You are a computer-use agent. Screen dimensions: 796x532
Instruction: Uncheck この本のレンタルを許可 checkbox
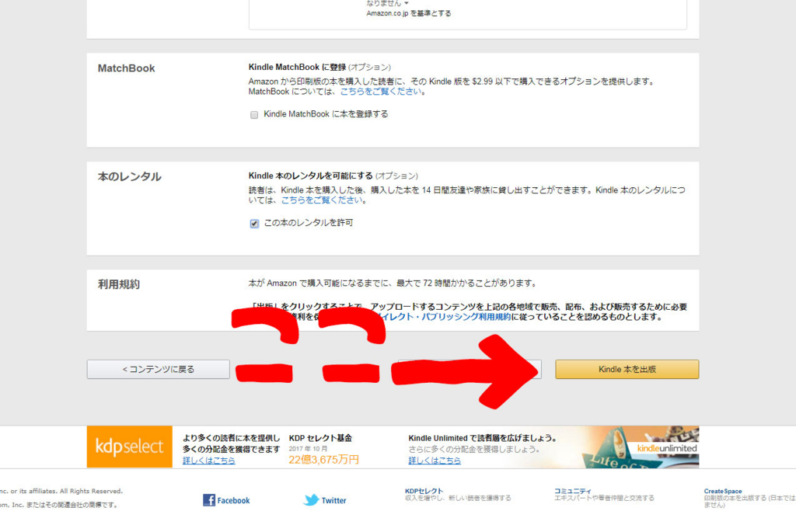[x=254, y=223]
